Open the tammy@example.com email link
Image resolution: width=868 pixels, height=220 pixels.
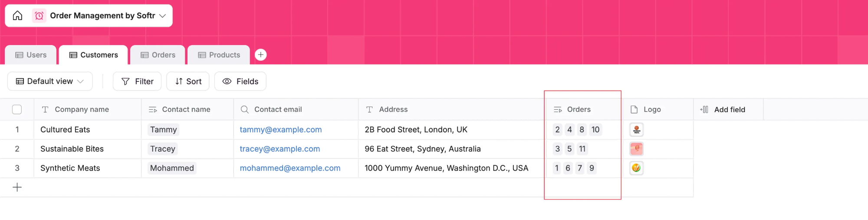(x=281, y=129)
